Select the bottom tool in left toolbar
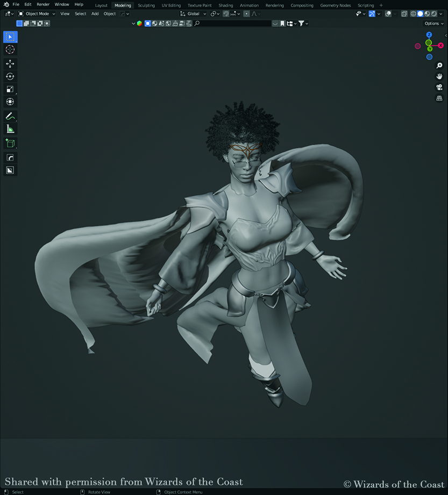The image size is (448, 495). pos(10,170)
